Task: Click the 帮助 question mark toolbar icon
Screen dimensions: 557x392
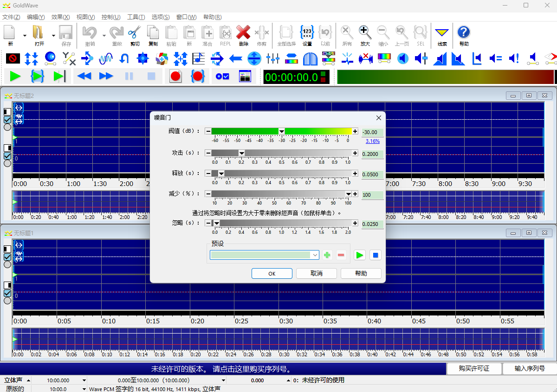Action: coord(463,33)
